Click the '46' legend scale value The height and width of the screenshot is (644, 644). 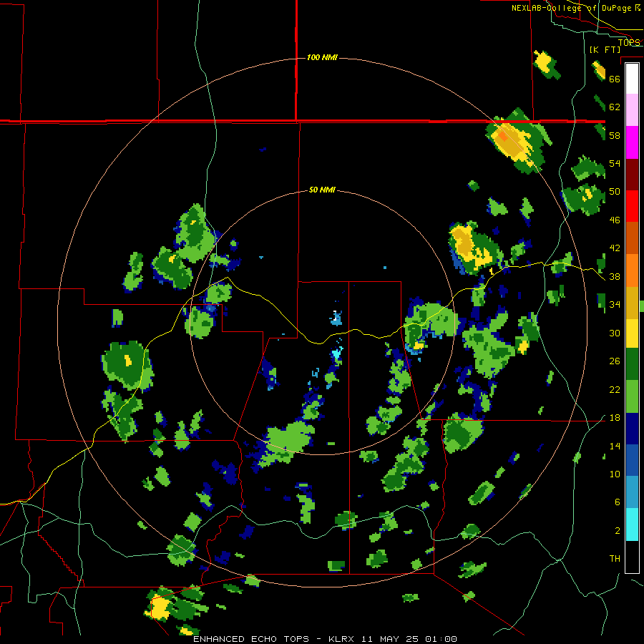coord(615,220)
